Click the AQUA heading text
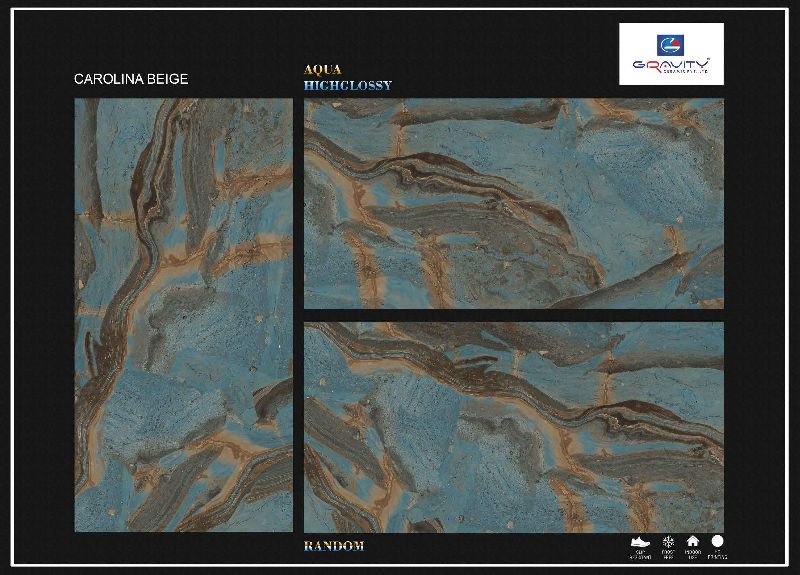The width and height of the screenshot is (800, 575). [322, 70]
